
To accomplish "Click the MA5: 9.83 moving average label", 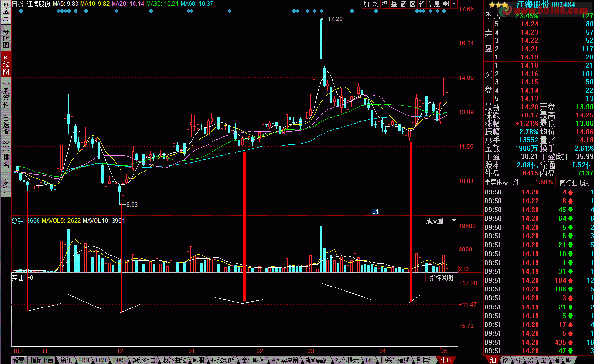I will point(65,4).
